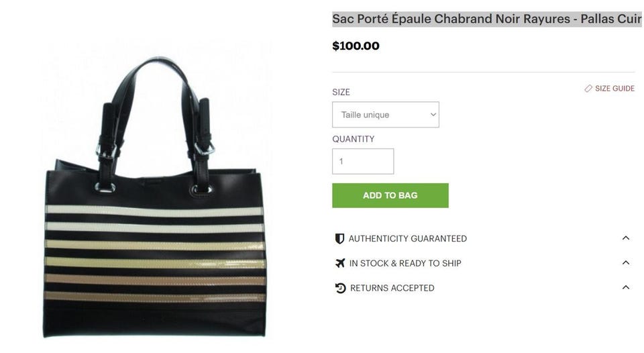This screenshot has width=644, height=353.
Task: Click the Add to Bag button
Action: tap(390, 195)
